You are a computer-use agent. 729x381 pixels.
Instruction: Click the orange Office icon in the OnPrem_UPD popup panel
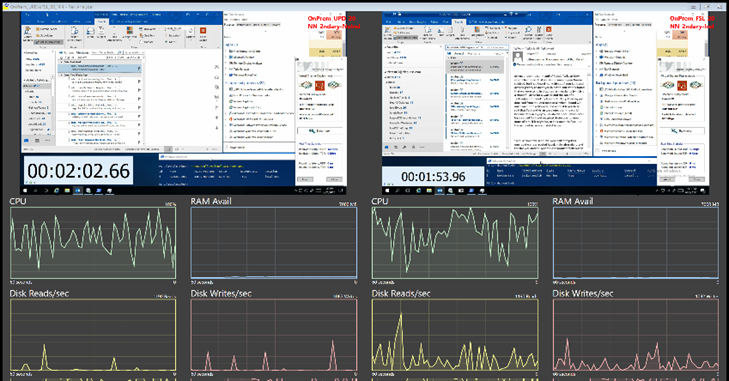[x=319, y=85]
